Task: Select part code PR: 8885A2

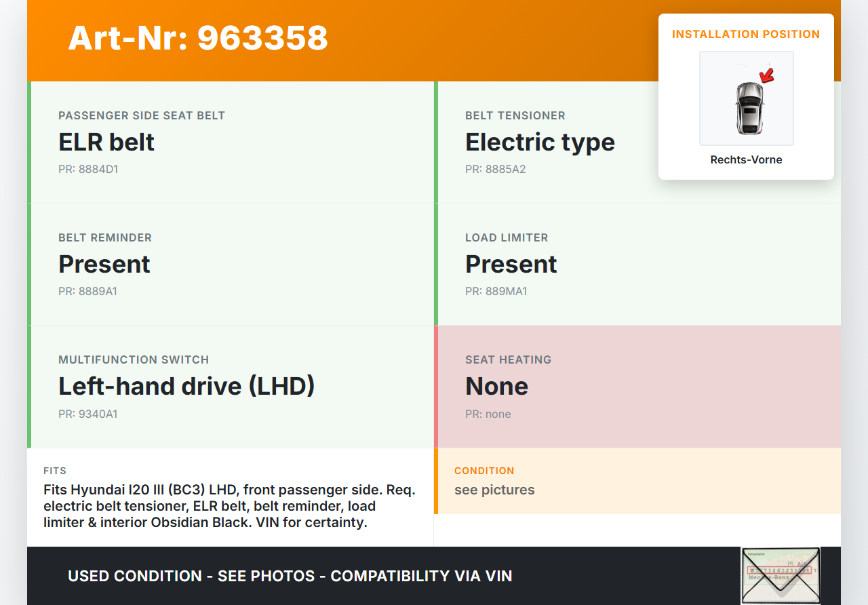Action: point(495,169)
